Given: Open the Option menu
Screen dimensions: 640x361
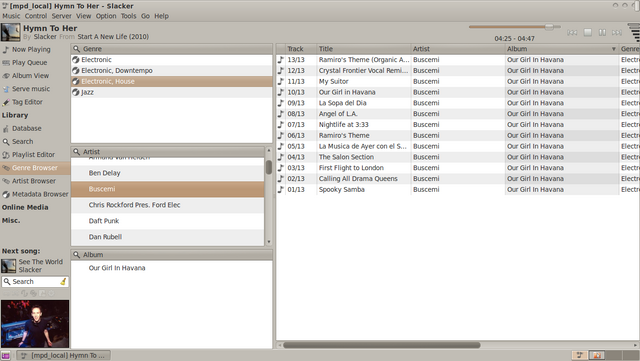Looking at the screenshot, I should (x=106, y=16).
